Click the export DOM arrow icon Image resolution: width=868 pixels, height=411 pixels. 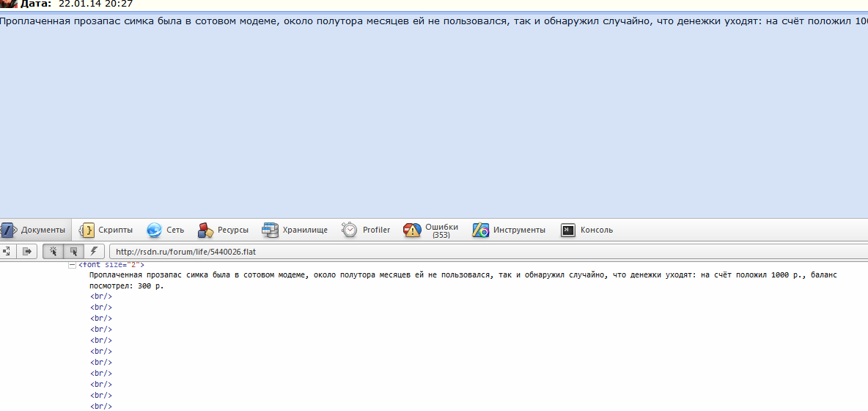point(27,251)
